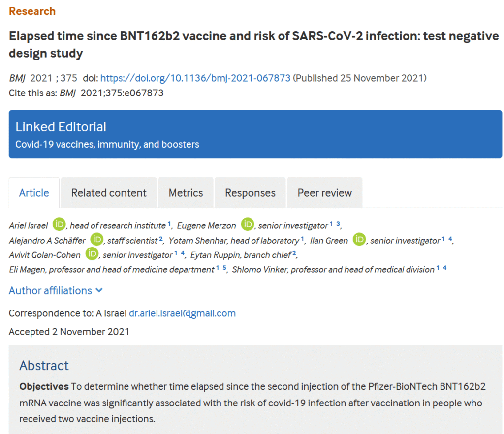Open Ilan Green's ORCID iD icon
The image size is (504, 434).
(359, 239)
